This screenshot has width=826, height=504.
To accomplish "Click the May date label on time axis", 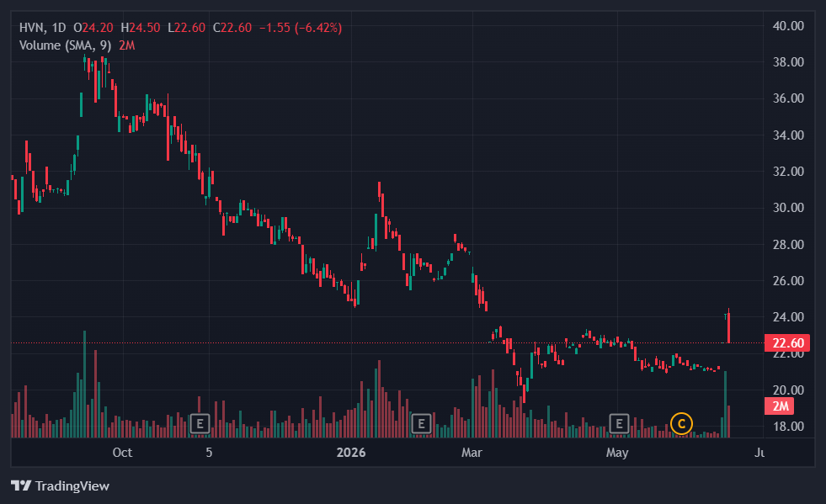I will click(617, 453).
